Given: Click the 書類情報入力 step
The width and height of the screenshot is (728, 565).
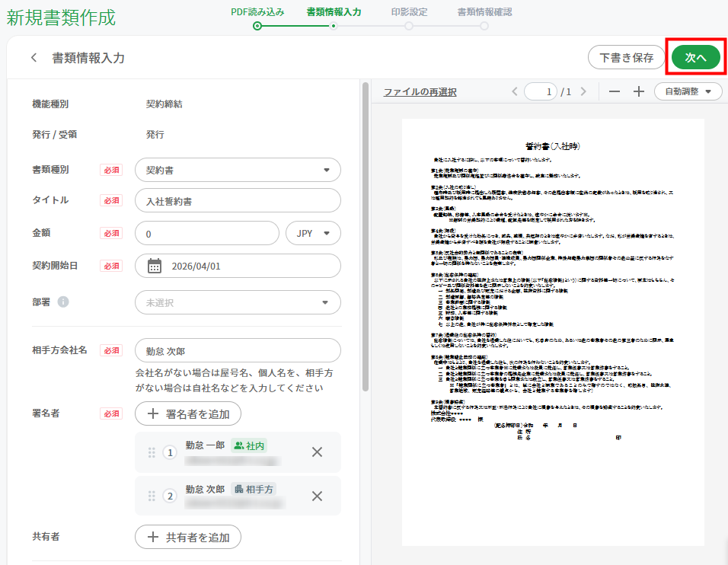Looking at the screenshot, I should coord(334,12).
